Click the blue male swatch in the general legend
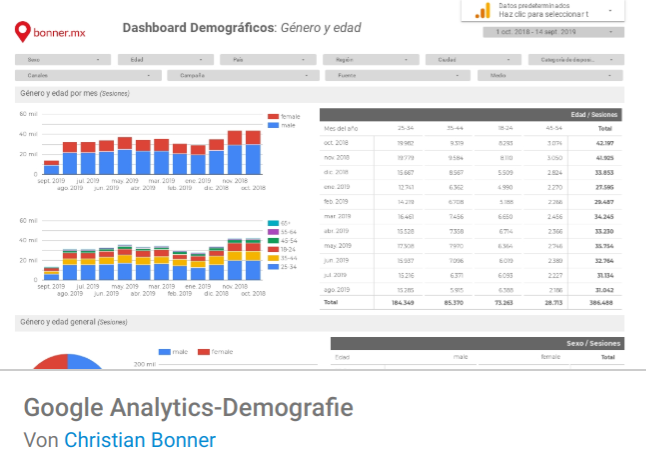Viewport: 646px width, 459px height. coord(164,352)
